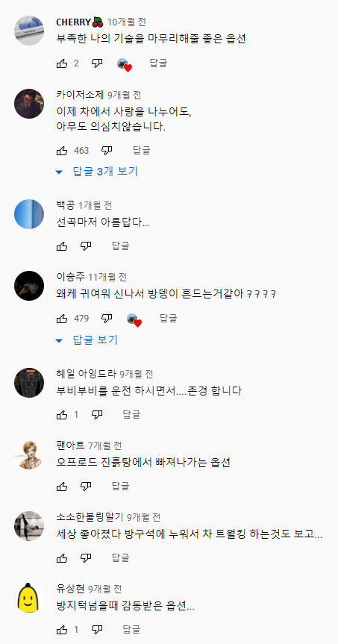Dislike the comment by CHERRY
338x644 pixels.
[x=97, y=63]
